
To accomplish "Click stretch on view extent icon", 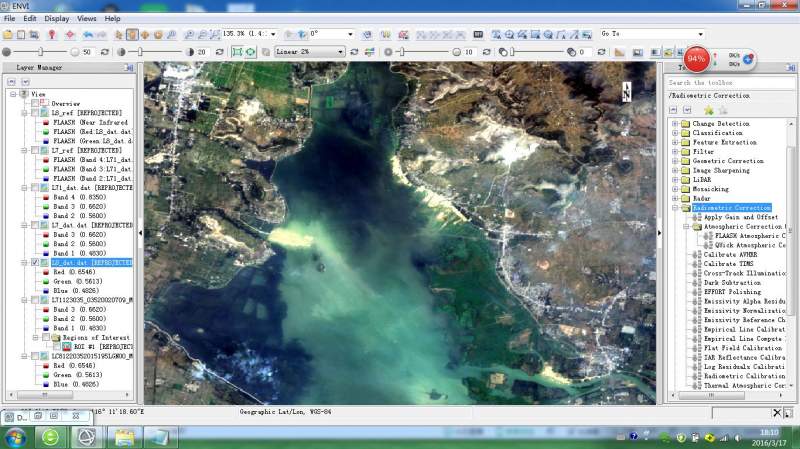I will pyautogui.click(x=237, y=52).
